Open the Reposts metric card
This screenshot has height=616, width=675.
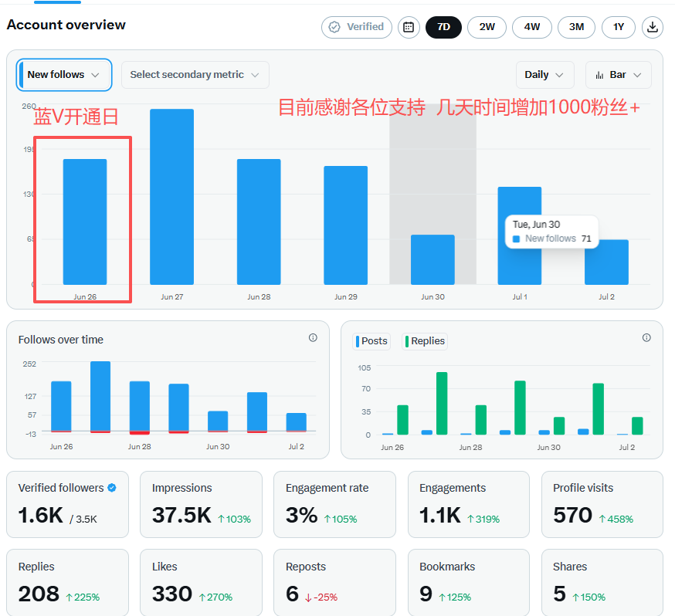click(x=334, y=583)
